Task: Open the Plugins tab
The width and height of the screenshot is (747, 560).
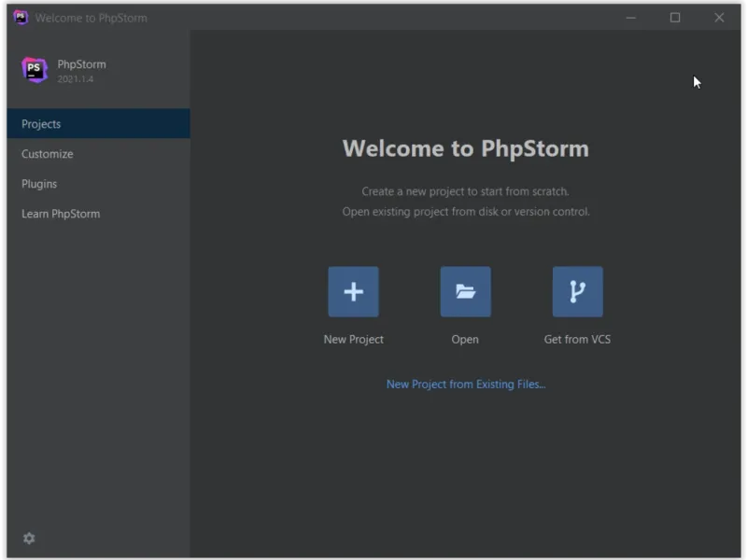Action: click(x=99, y=184)
